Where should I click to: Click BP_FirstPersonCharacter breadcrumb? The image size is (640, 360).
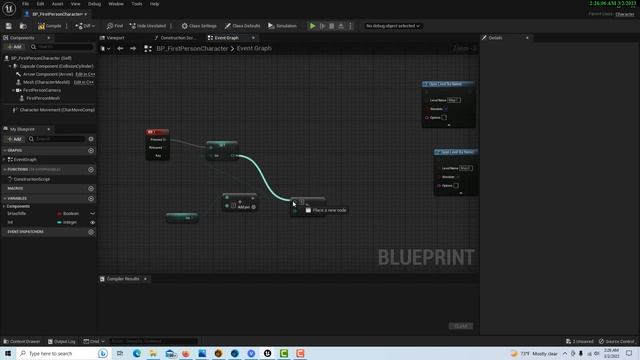pyautogui.click(x=192, y=49)
